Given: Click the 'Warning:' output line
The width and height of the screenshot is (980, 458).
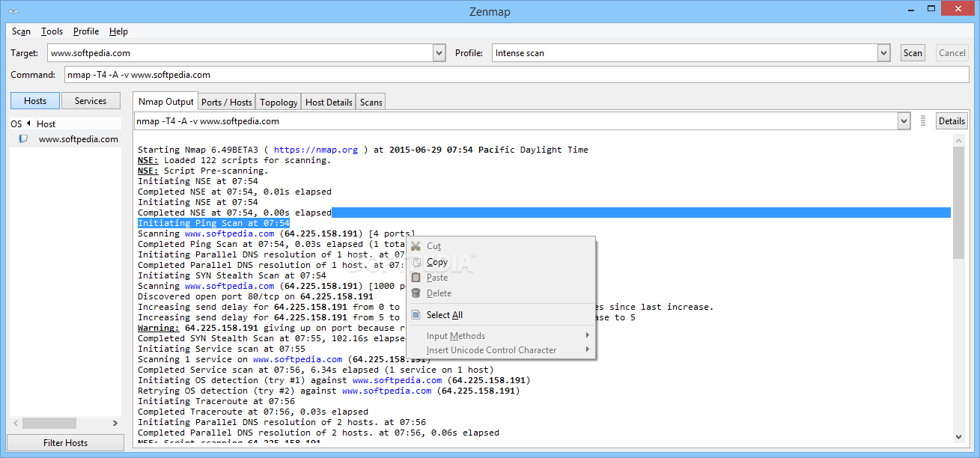Looking at the screenshot, I should point(272,328).
